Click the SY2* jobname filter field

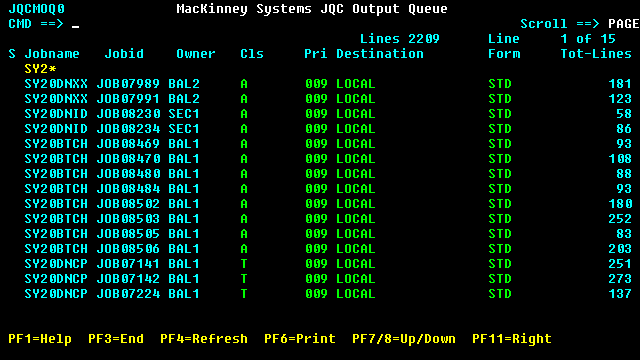pos(40,69)
